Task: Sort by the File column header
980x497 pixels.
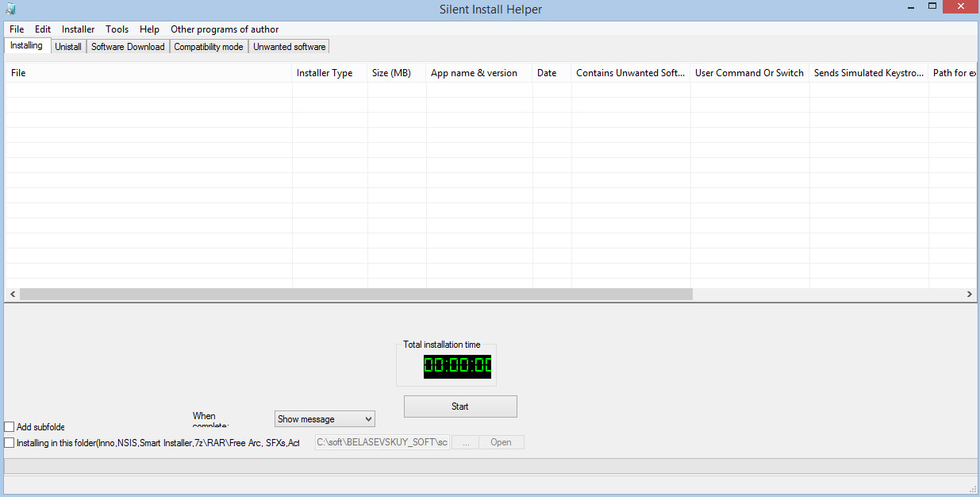Action: point(148,73)
